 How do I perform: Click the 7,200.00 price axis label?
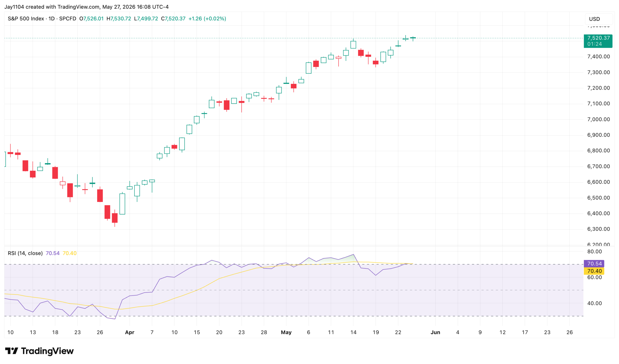pos(598,88)
